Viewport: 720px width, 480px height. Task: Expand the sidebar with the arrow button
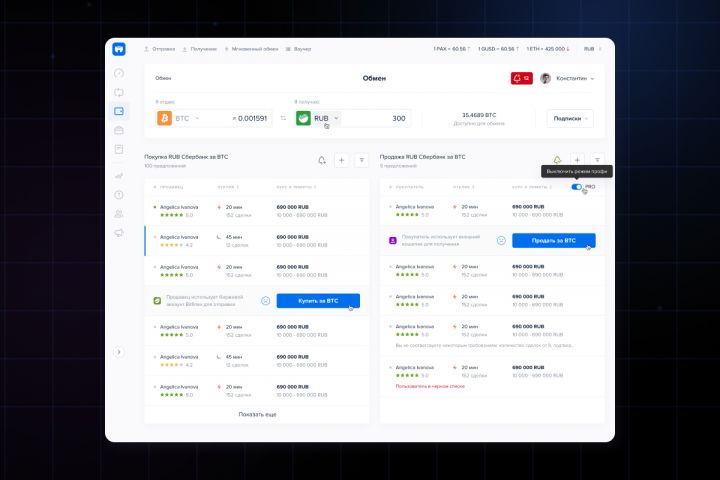point(119,352)
